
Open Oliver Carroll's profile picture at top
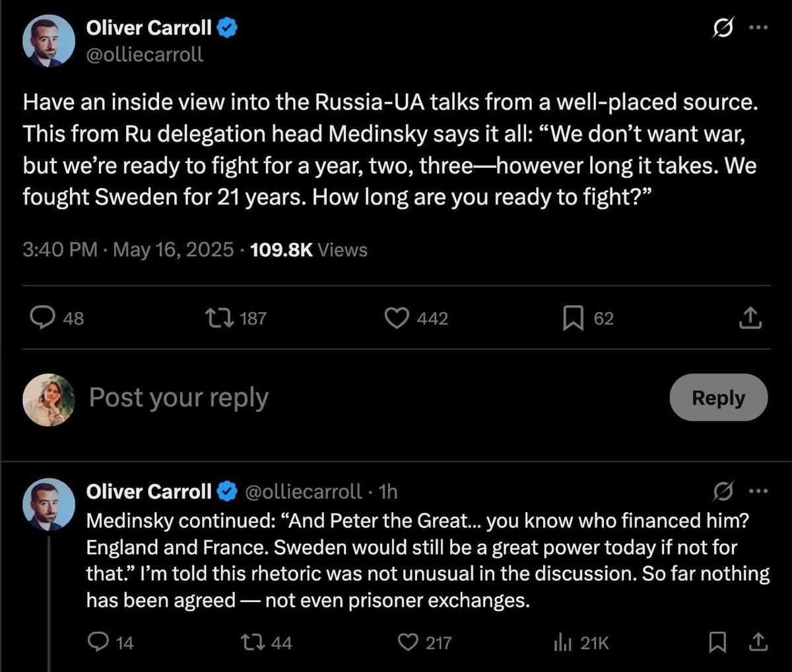[x=49, y=40]
